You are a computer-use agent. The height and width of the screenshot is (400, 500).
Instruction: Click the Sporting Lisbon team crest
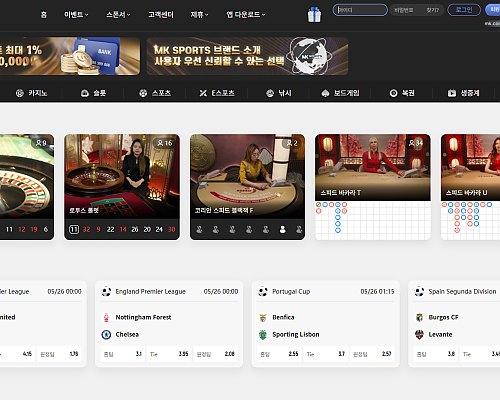click(x=263, y=334)
